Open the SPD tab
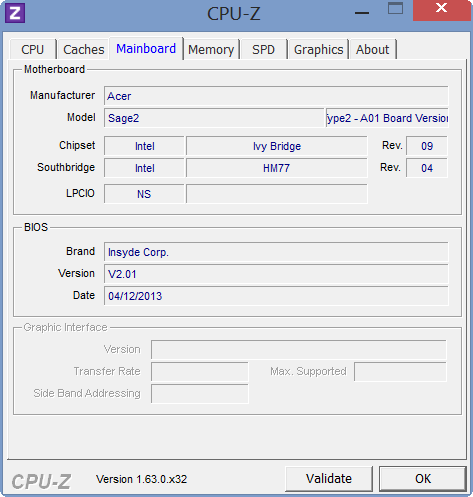 (263, 50)
